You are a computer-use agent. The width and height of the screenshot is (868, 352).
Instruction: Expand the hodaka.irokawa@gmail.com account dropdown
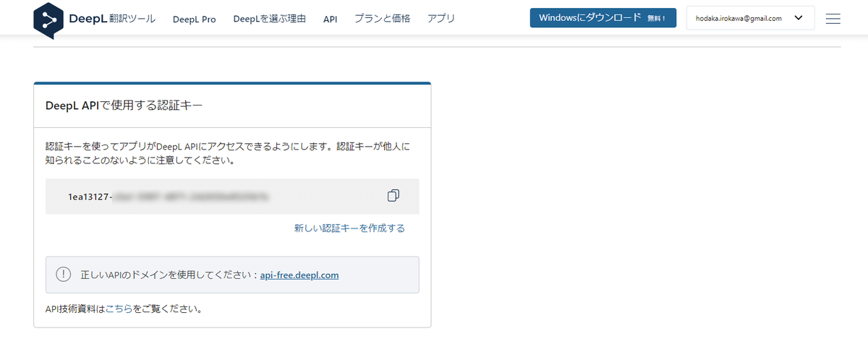(x=751, y=18)
